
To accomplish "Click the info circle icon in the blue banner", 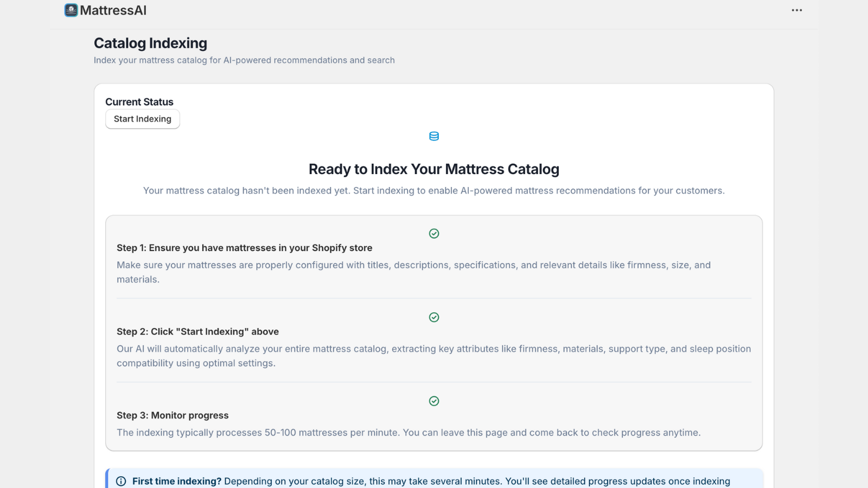I will (120, 481).
